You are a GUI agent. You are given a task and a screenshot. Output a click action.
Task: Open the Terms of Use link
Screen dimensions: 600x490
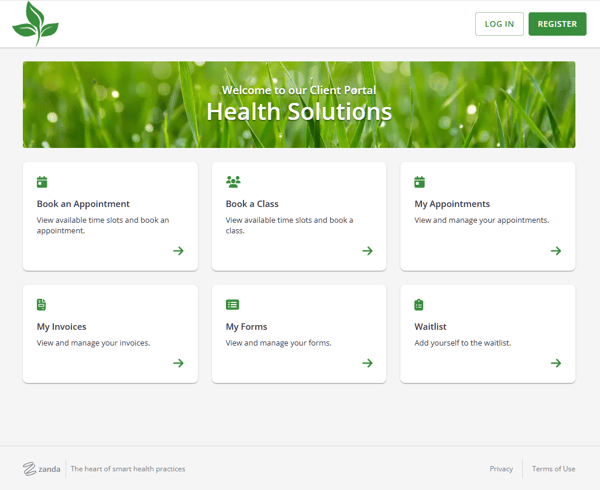(x=553, y=468)
